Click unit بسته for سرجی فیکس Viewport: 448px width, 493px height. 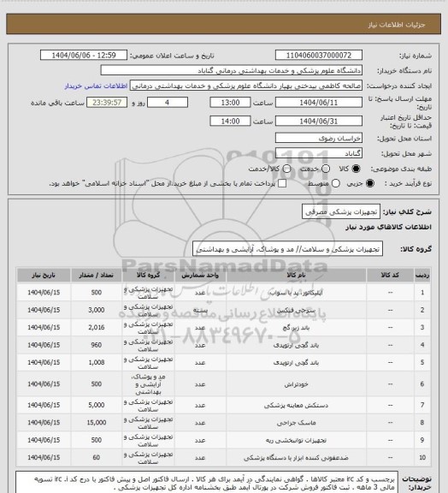click(x=200, y=310)
